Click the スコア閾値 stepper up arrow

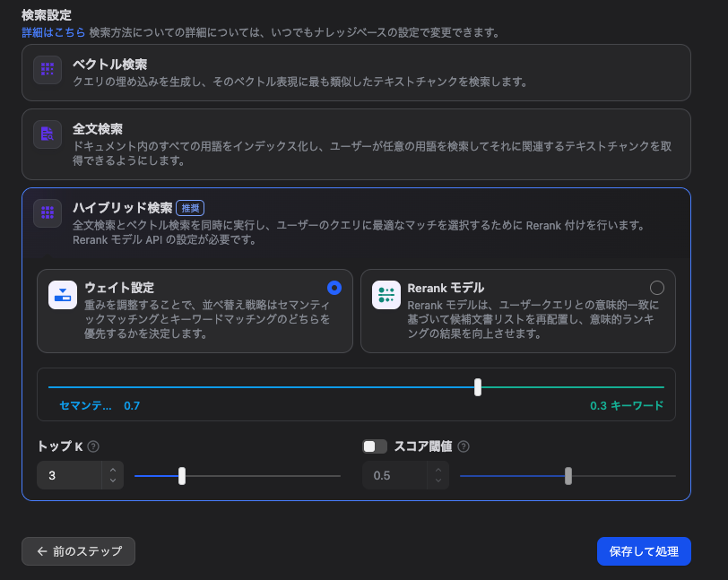coord(437,469)
